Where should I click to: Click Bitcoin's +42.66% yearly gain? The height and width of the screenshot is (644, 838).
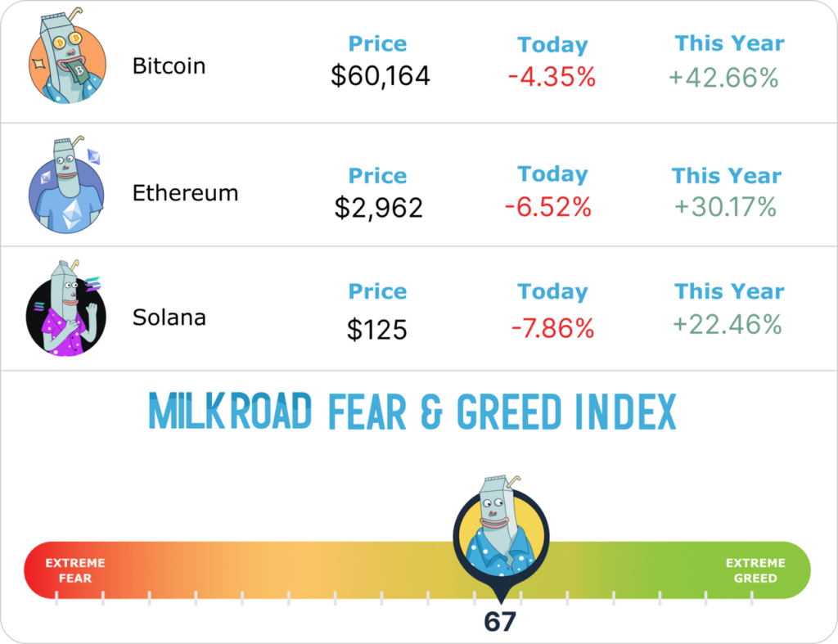(723, 78)
